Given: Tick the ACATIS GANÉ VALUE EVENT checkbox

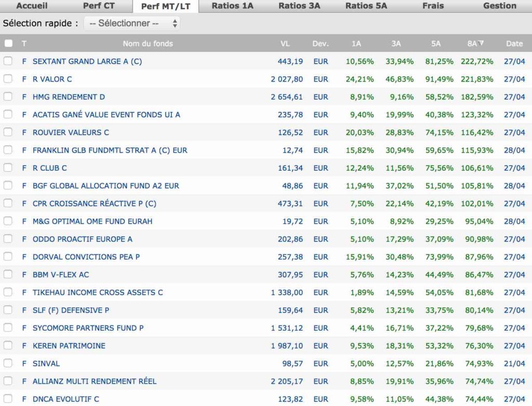Looking at the screenshot, I should pyautogui.click(x=8, y=114).
